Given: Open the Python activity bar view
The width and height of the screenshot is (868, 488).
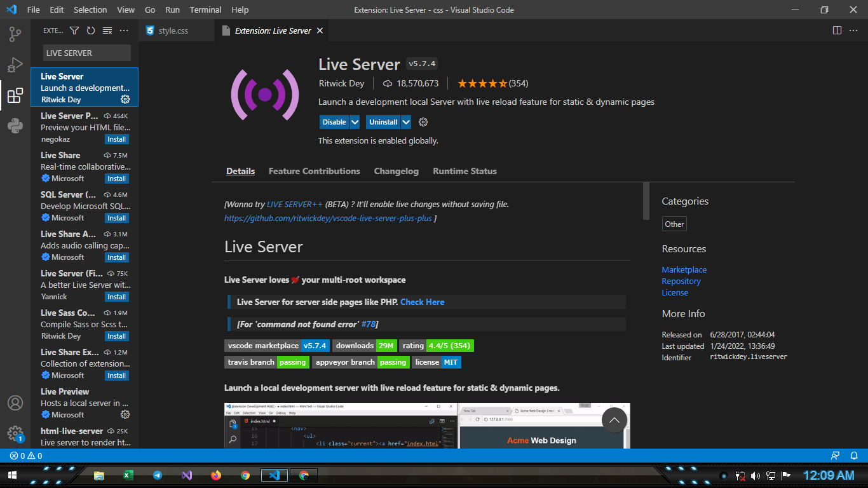Looking at the screenshot, I should [x=15, y=126].
